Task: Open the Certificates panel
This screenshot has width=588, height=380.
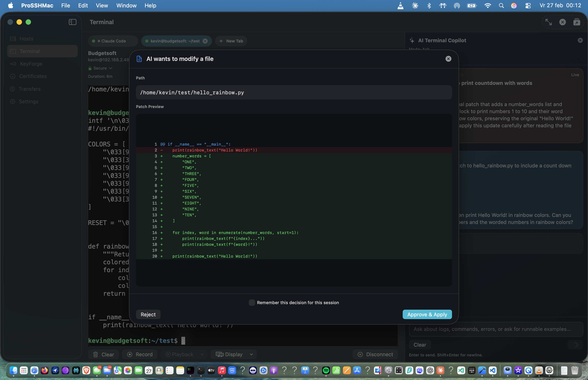Action: pyautogui.click(x=33, y=76)
